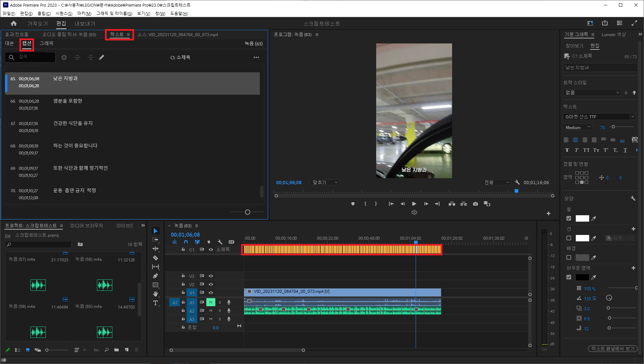
Task: Select the Hand tool
Action: (x=155, y=294)
